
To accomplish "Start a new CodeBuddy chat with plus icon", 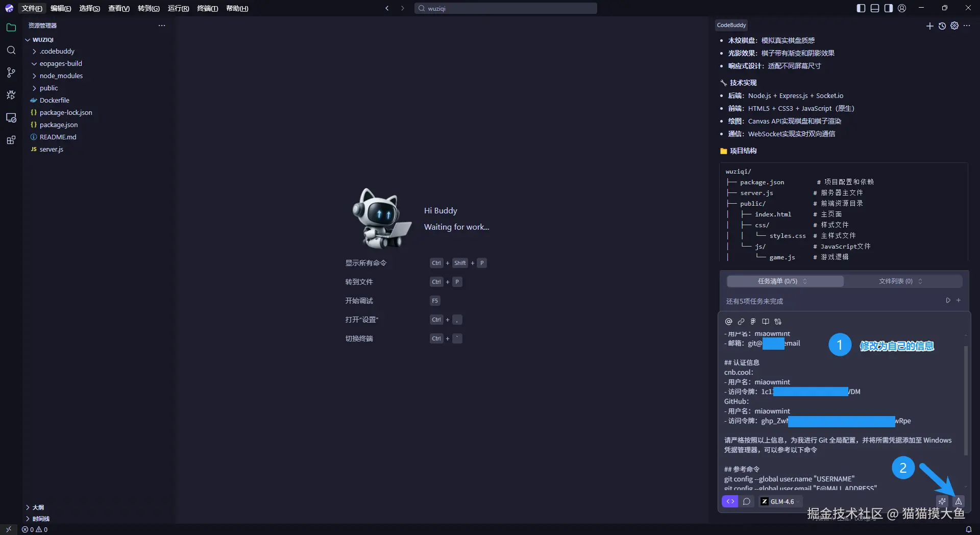I will pyautogui.click(x=929, y=26).
